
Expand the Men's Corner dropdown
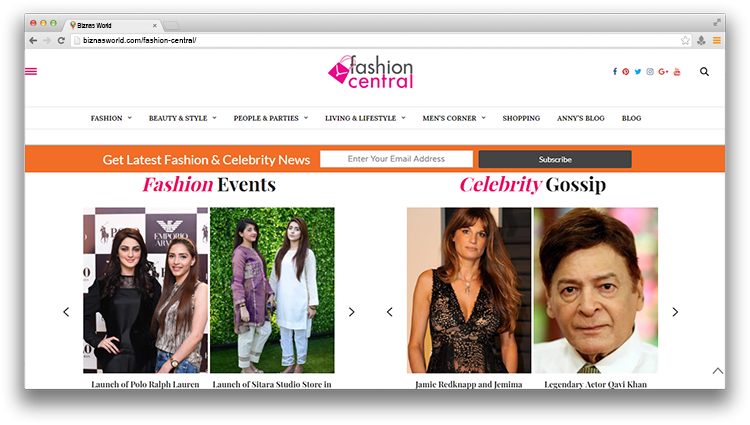click(454, 118)
